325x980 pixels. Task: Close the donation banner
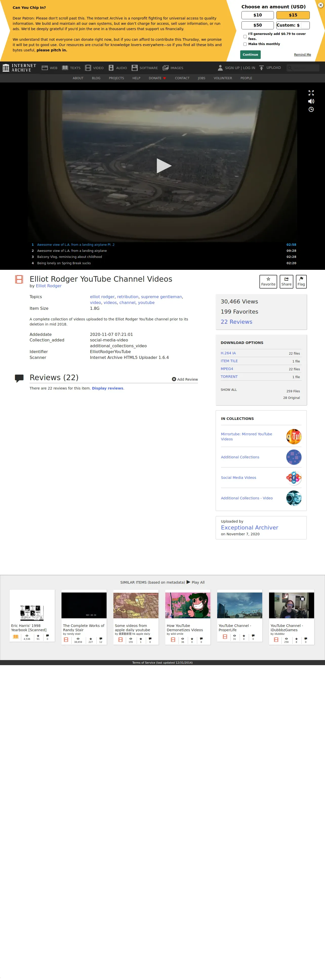(x=320, y=5)
